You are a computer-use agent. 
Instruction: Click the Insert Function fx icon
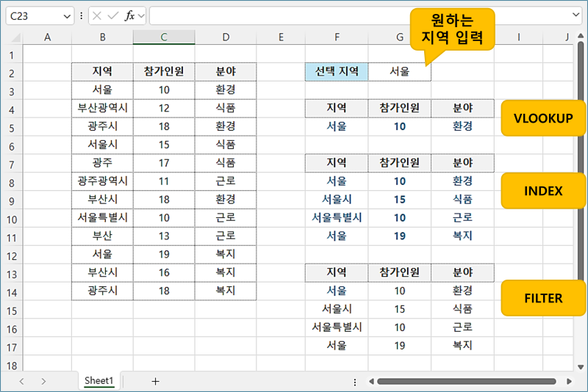129,15
